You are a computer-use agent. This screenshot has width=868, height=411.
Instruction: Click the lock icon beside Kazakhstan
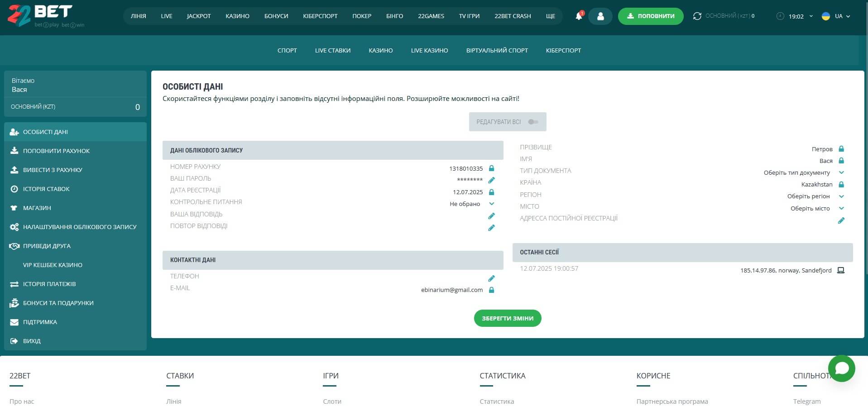[841, 184]
